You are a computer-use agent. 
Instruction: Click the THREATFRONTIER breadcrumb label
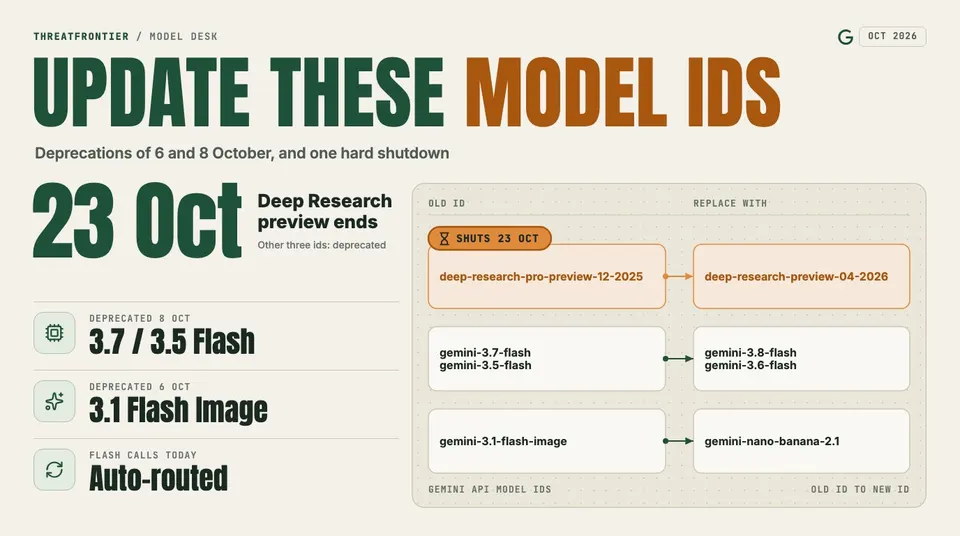coord(81,37)
